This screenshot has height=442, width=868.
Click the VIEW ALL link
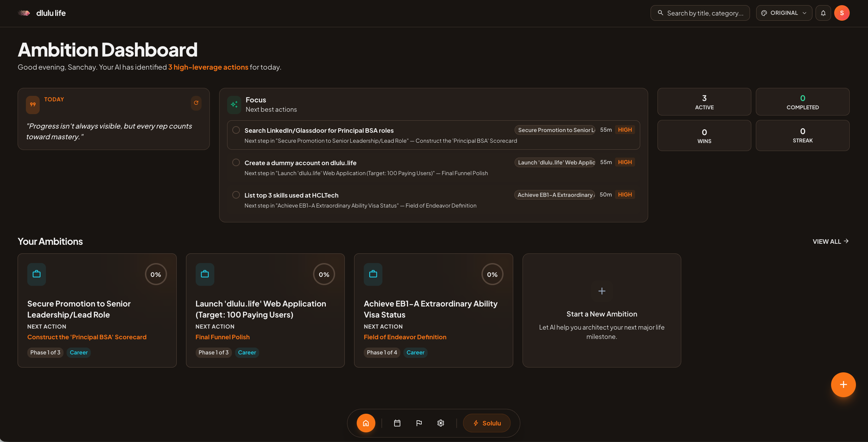pyautogui.click(x=830, y=241)
